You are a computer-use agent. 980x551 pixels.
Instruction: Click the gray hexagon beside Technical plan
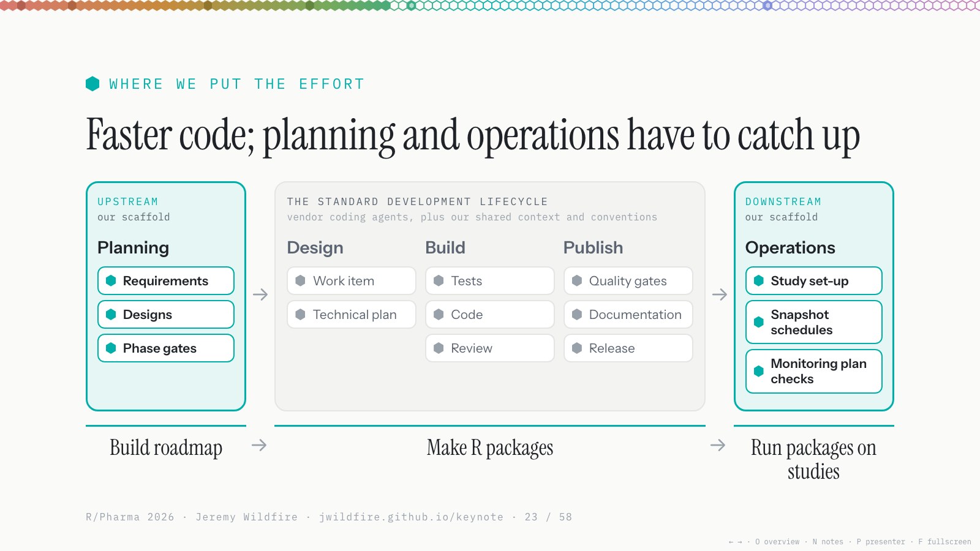click(300, 314)
